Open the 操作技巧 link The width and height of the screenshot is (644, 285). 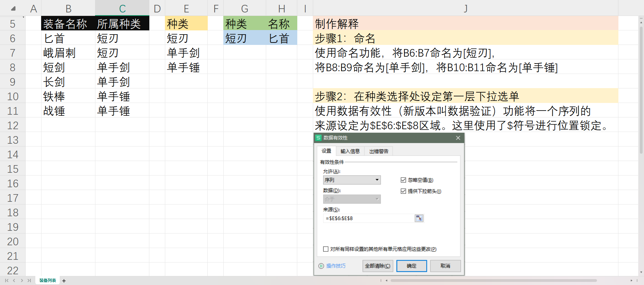(335, 266)
